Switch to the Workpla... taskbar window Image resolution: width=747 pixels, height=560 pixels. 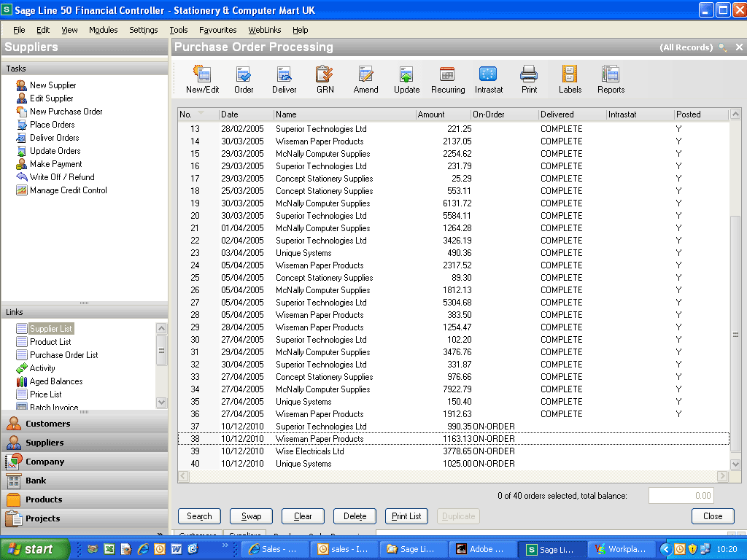(x=622, y=549)
